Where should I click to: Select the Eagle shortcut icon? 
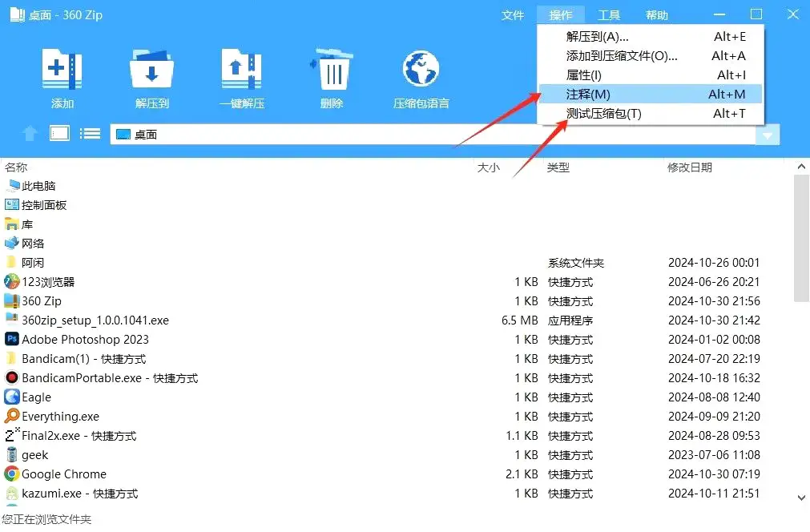(x=12, y=397)
